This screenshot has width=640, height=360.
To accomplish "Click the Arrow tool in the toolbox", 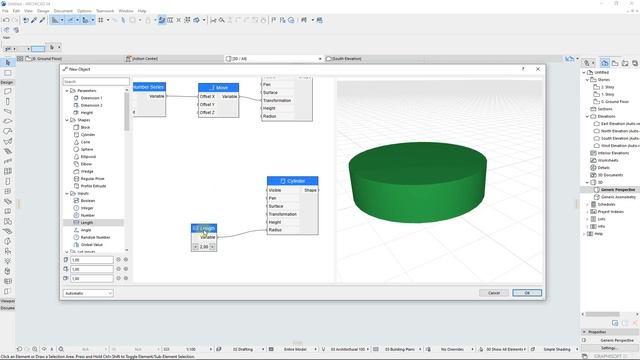I will point(7,62).
